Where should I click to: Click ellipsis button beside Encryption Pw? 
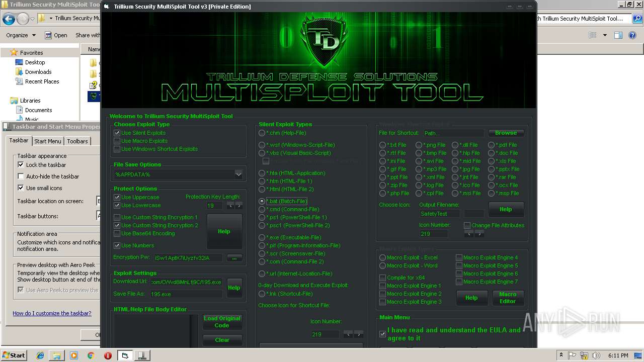pos(234,258)
